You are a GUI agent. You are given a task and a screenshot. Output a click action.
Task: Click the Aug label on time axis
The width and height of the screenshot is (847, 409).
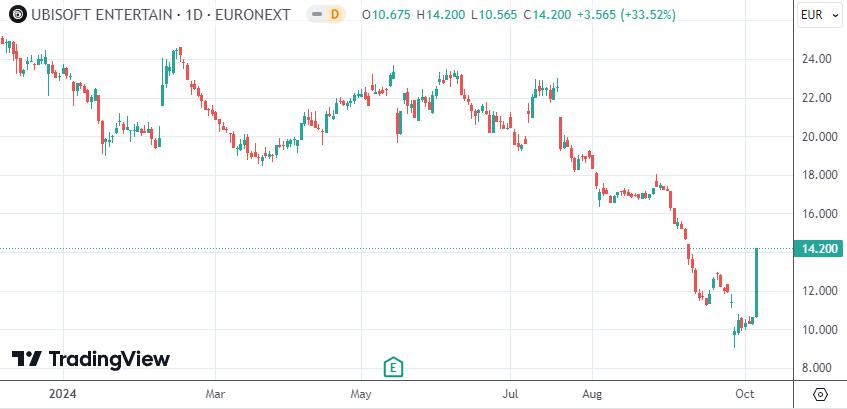coord(594,394)
